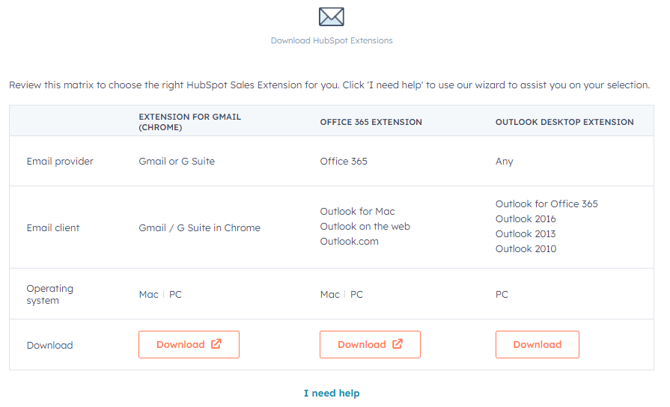Click the 'Gmail / G Suite in Chrome' cell
The height and width of the screenshot is (407, 670).
pyautogui.click(x=199, y=228)
